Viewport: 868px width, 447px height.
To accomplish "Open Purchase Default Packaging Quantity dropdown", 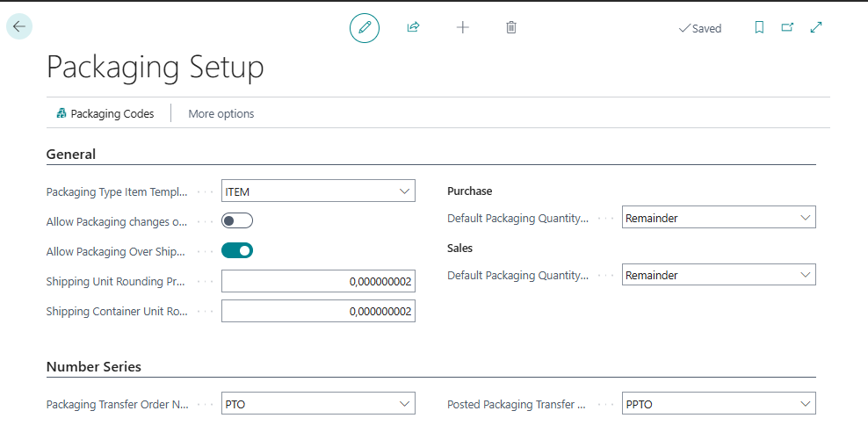I will [x=805, y=218].
